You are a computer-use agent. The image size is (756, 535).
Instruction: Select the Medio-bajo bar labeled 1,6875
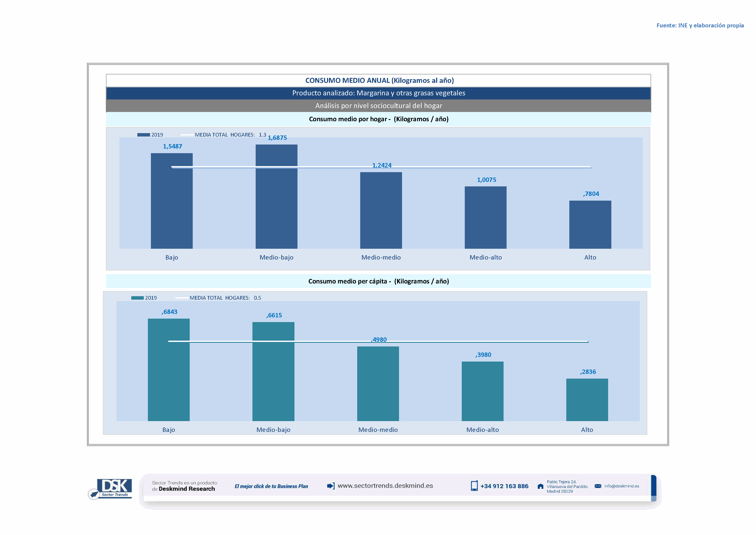pos(276,196)
